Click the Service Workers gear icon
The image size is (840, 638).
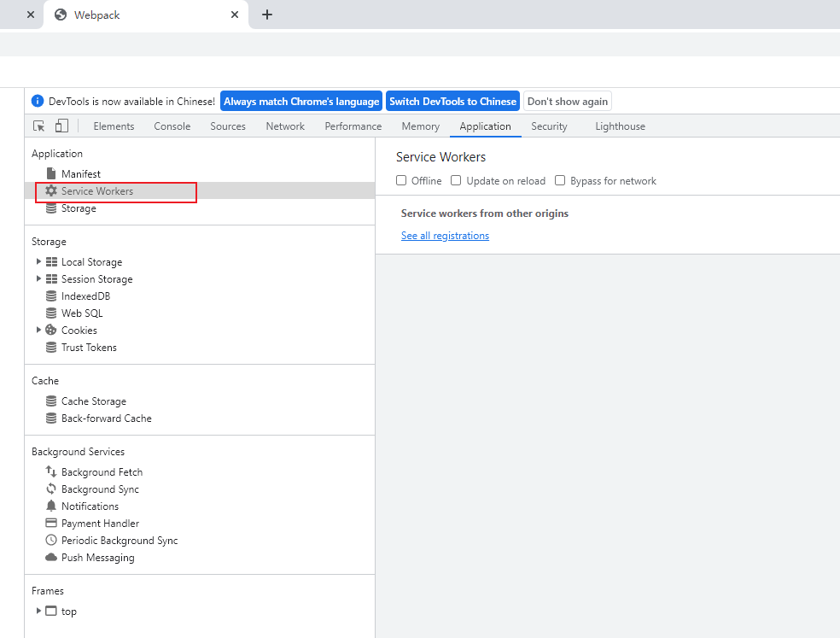pos(50,191)
